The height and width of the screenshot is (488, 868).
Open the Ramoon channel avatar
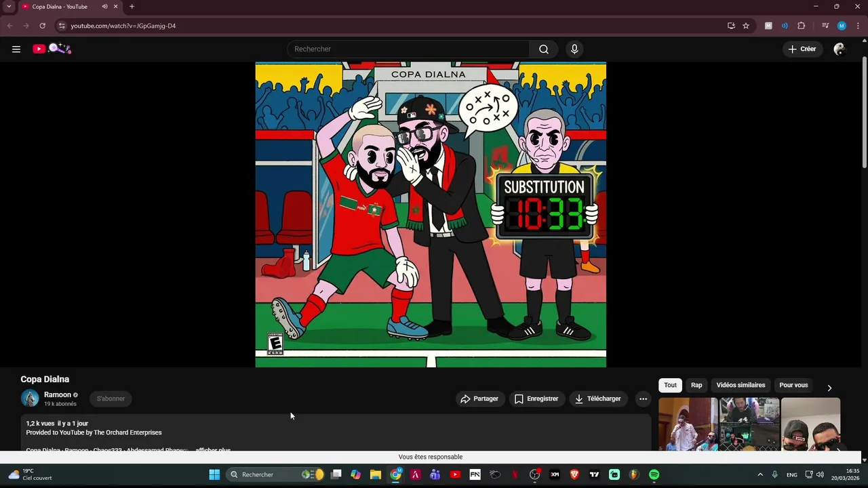(30, 399)
